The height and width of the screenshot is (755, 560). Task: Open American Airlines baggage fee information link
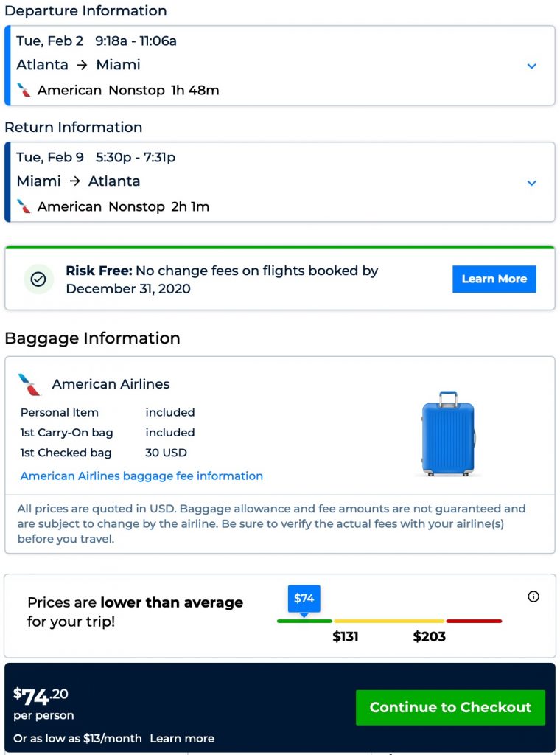coord(141,476)
